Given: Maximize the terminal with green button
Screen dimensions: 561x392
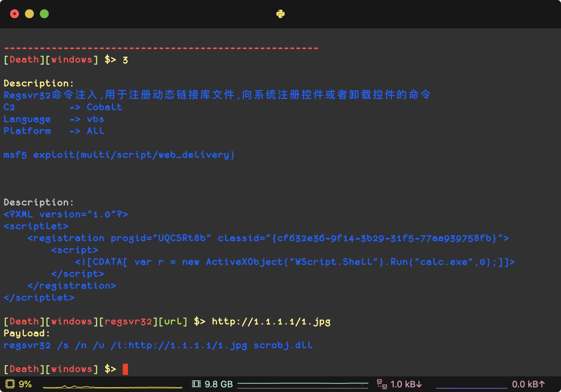Looking at the screenshot, I should coord(44,14).
